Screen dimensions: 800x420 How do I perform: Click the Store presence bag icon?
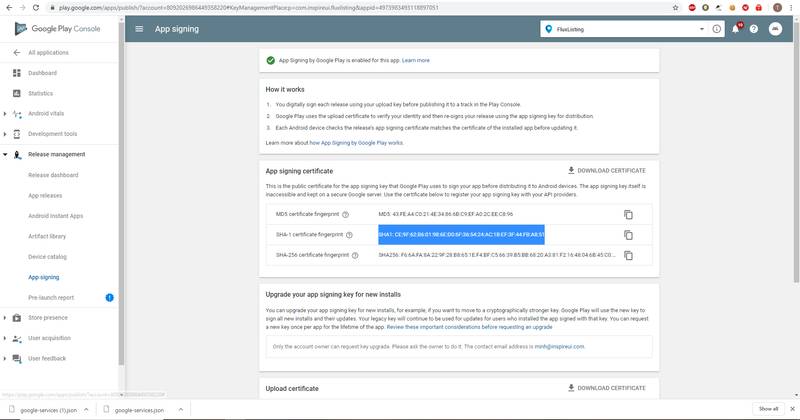(17, 318)
